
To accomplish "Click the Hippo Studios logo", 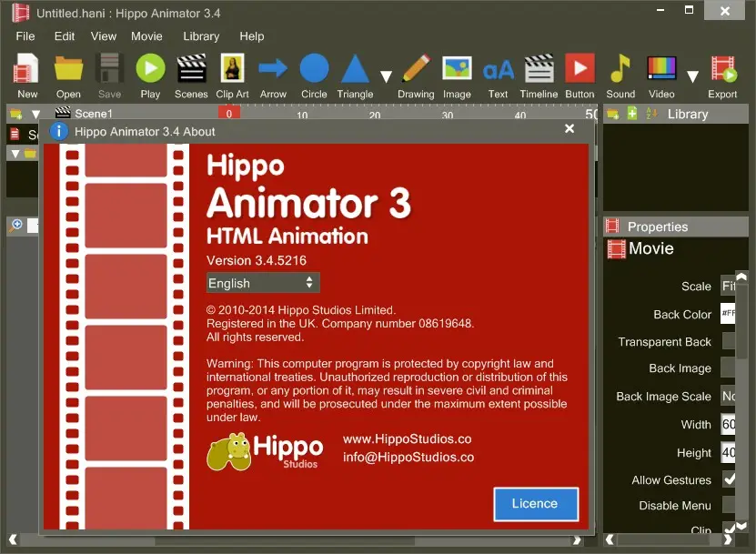I will tap(265, 451).
